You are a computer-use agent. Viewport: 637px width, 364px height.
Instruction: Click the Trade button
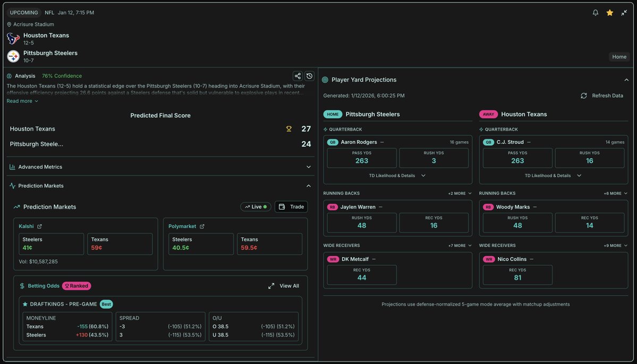pos(291,207)
